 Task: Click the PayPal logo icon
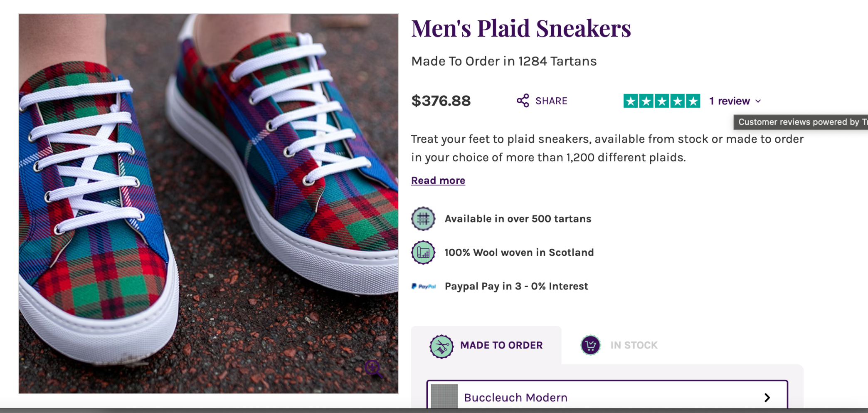coord(423,286)
